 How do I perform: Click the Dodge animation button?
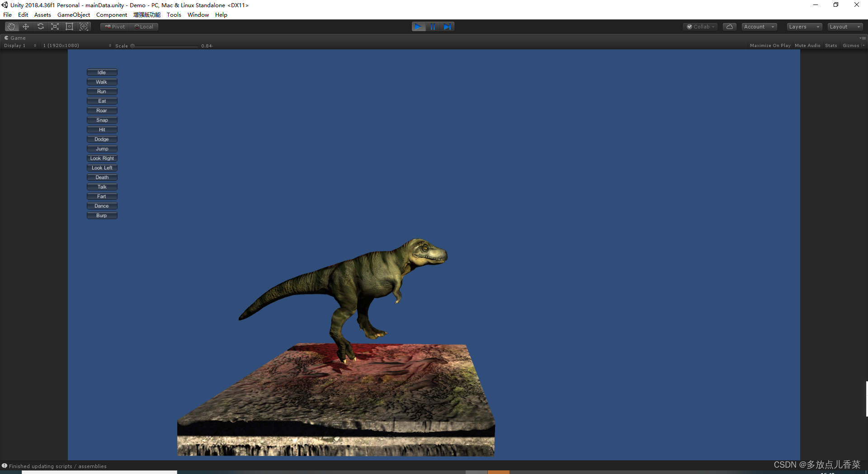point(102,139)
